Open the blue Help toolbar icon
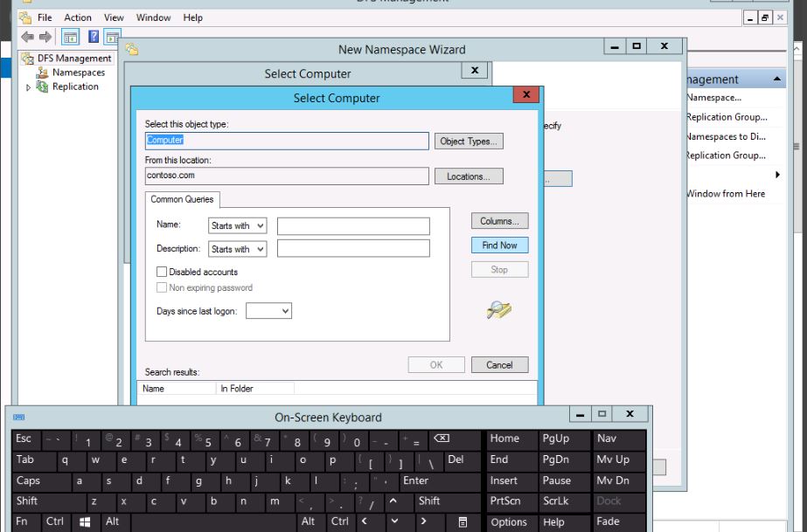This screenshot has width=807, height=532. [94, 37]
